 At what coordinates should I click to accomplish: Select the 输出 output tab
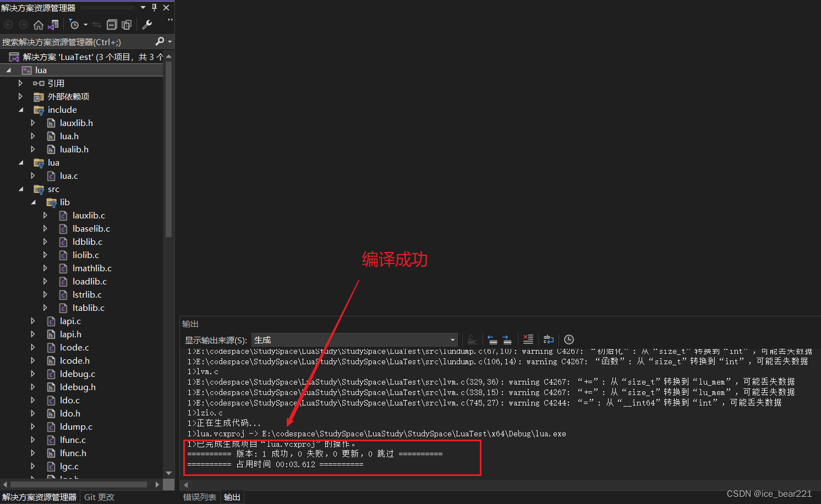232,497
